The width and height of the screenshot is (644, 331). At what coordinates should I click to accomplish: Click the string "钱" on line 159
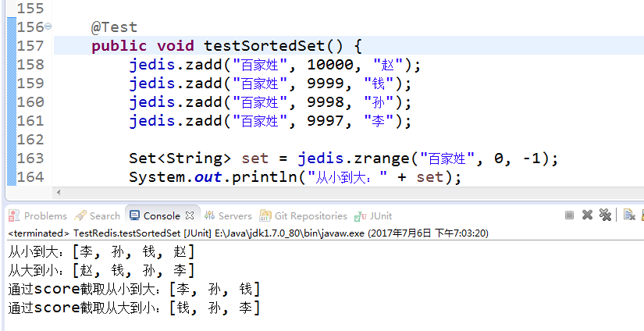click(x=379, y=84)
